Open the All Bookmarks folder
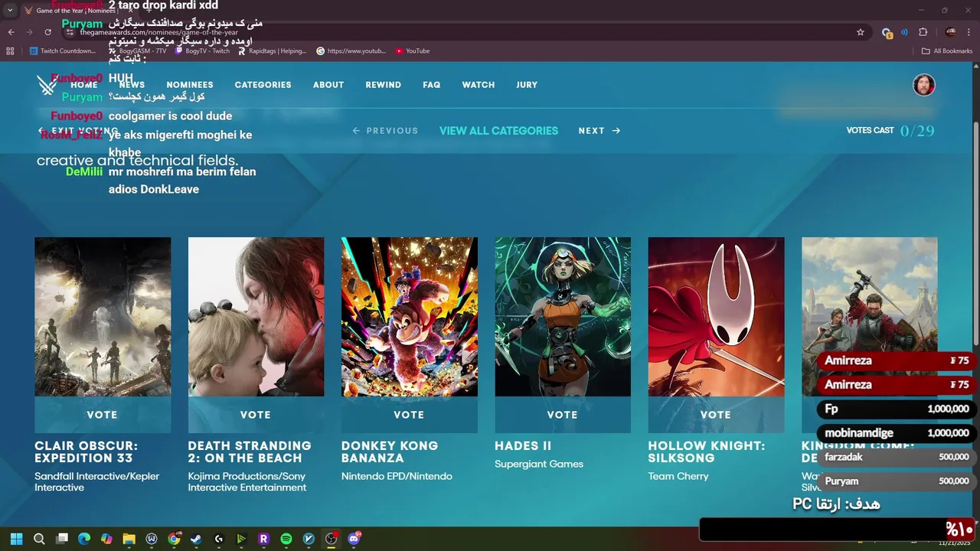 pyautogui.click(x=946, y=51)
